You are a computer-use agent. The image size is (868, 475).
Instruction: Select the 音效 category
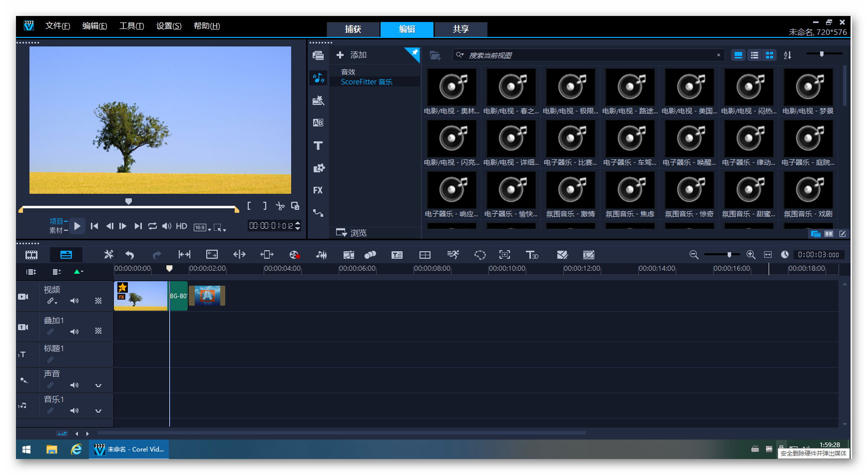tap(348, 72)
